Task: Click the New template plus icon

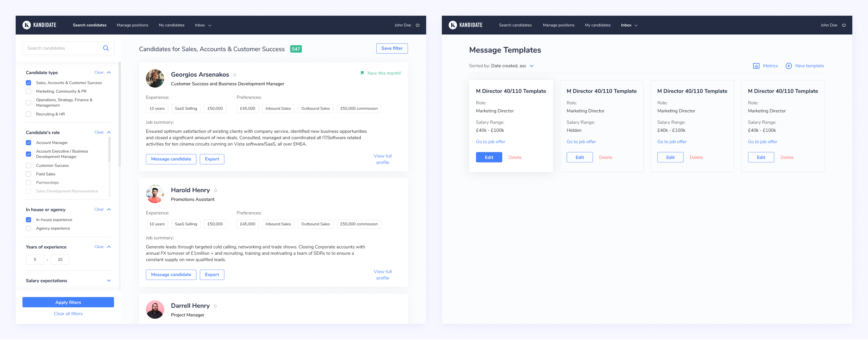Action: point(789,66)
